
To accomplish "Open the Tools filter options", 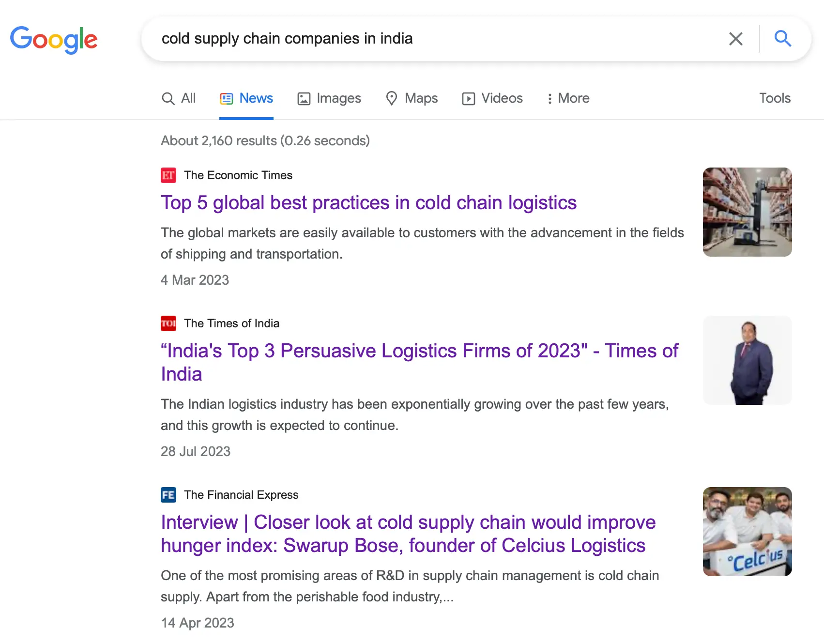I will (774, 98).
